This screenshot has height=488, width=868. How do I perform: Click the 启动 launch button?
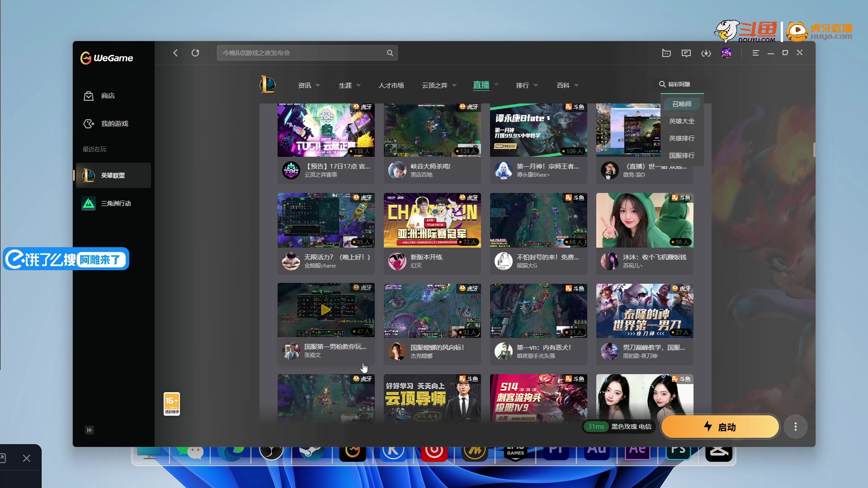(720, 427)
